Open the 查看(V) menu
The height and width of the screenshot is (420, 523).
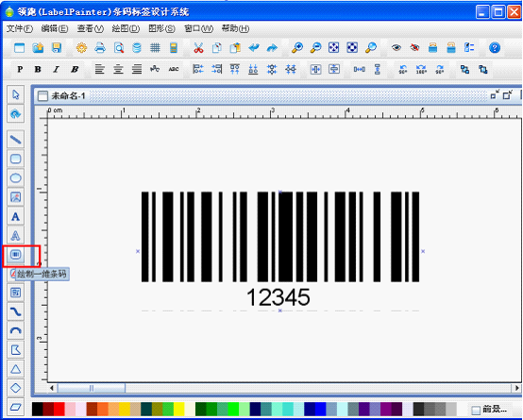[x=91, y=28]
